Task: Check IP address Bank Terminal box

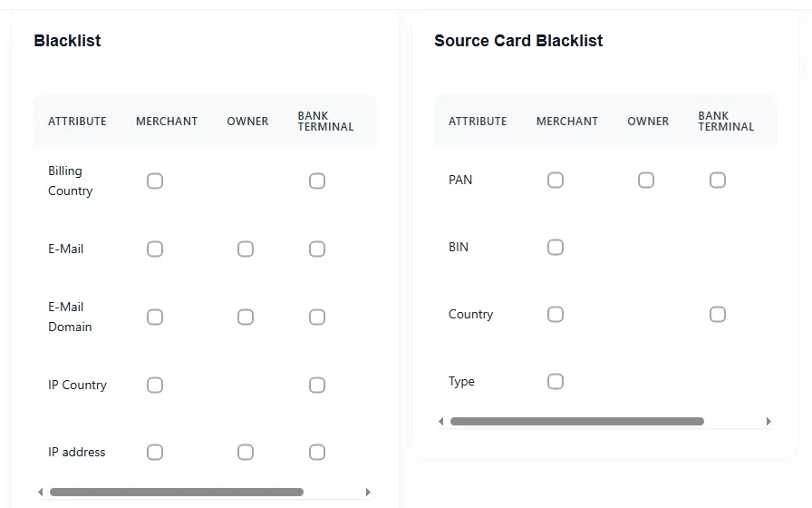Action: point(317,452)
